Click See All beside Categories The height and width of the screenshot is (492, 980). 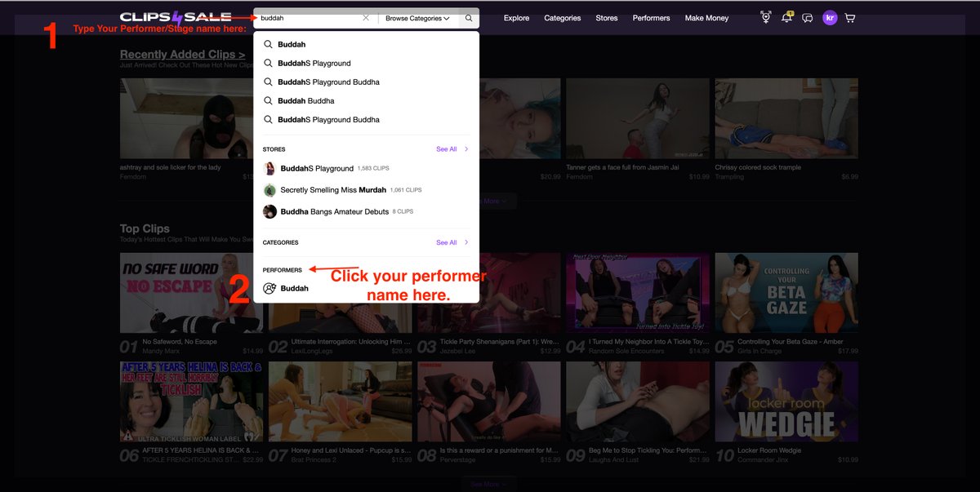click(447, 242)
